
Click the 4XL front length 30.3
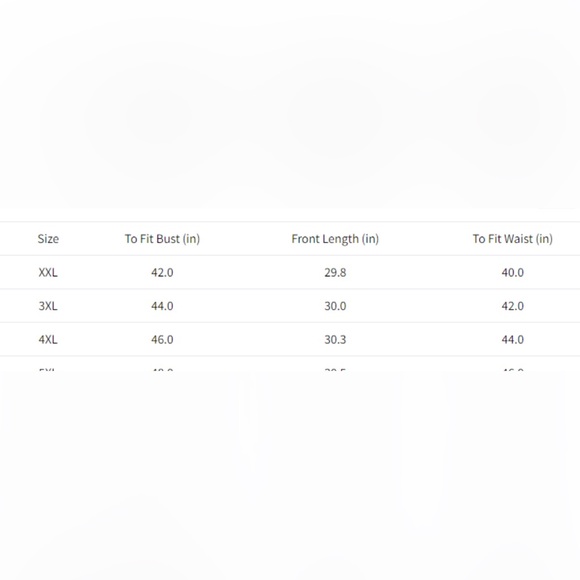(x=335, y=340)
